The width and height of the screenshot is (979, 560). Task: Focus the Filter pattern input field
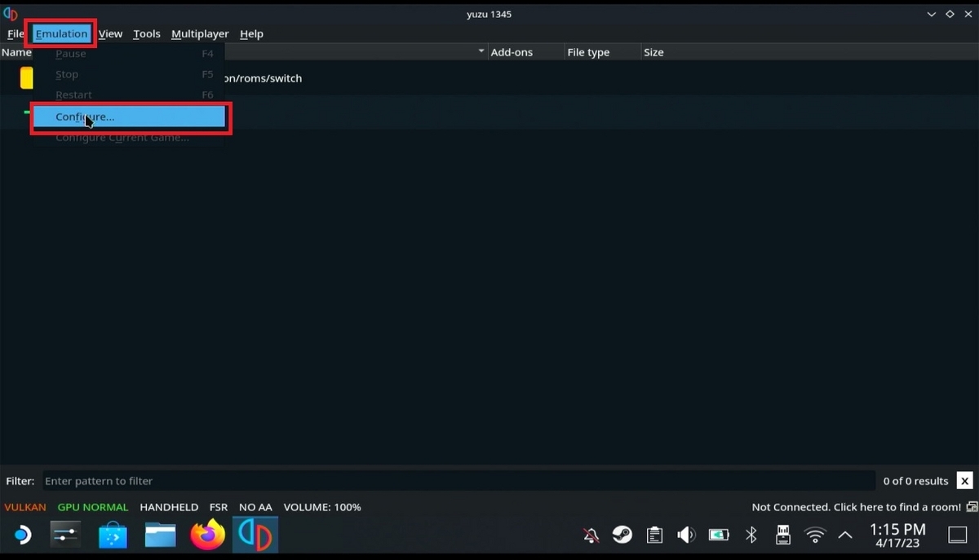pyautogui.click(x=459, y=481)
